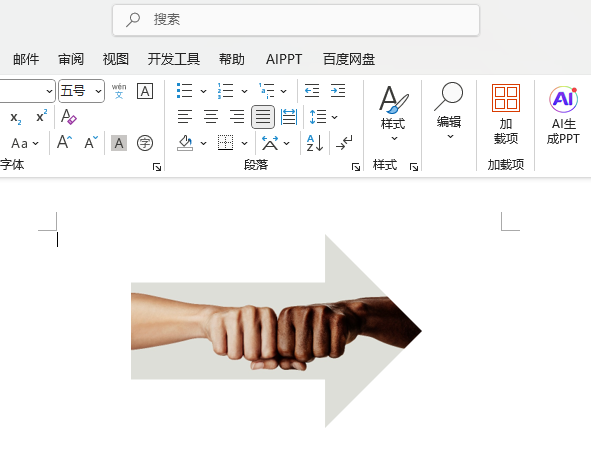Align text left
The width and height of the screenshot is (591, 466).
185,117
